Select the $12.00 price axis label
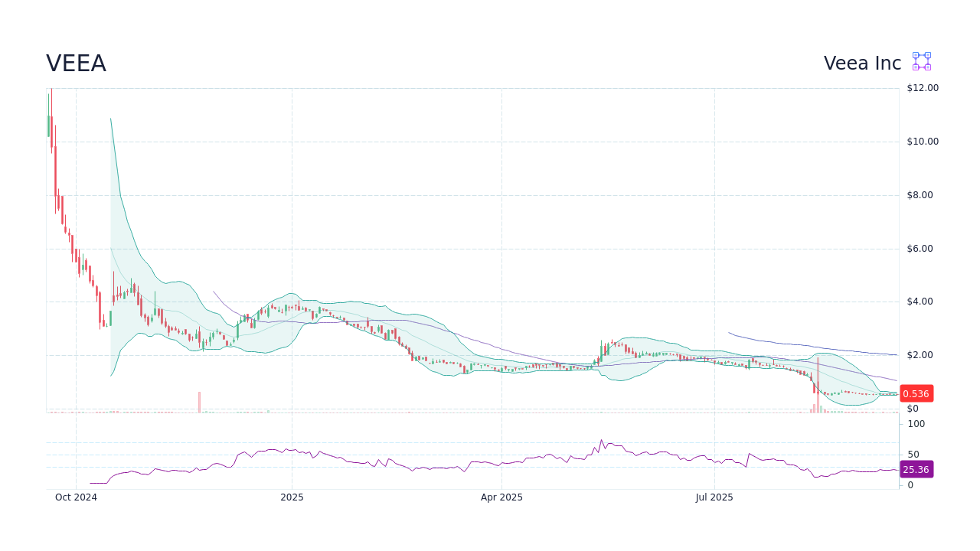This screenshot has width=980, height=551. click(923, 88)
